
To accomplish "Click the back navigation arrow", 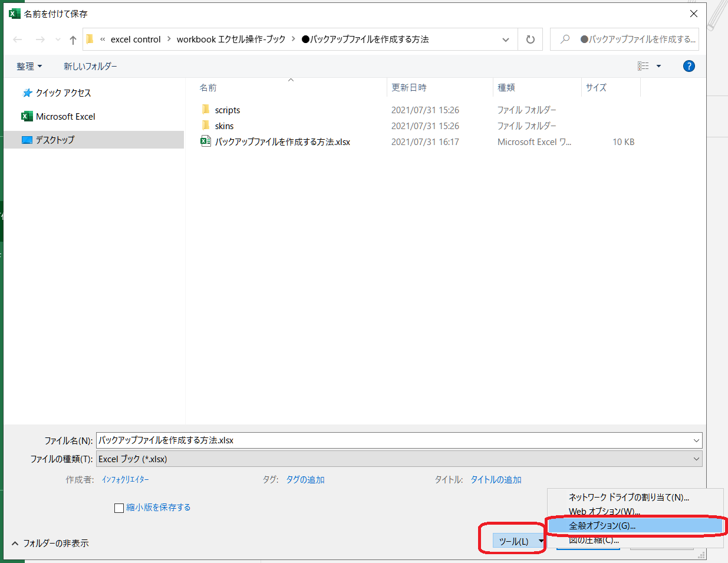I will (x=18, y=39).
